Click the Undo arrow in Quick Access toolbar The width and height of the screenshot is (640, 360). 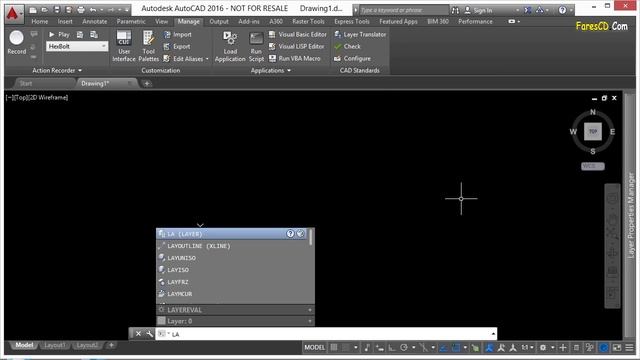93,10
